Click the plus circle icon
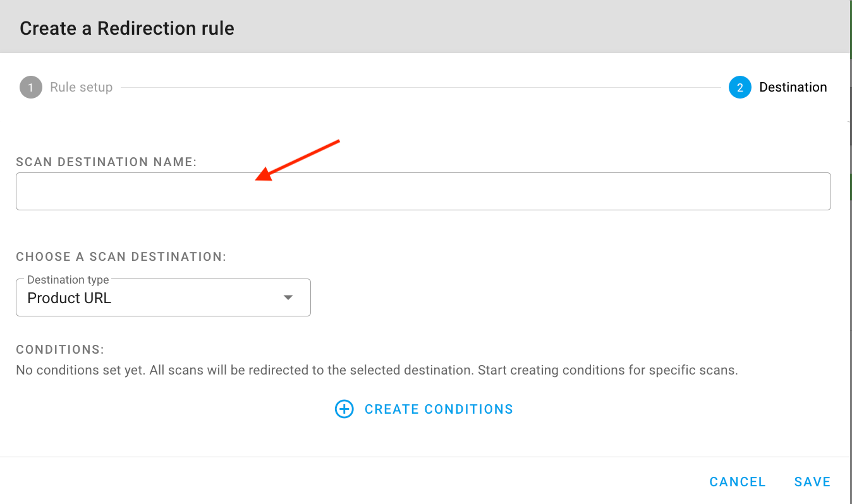Screen dimensions: 852x504 pos(344,409)
